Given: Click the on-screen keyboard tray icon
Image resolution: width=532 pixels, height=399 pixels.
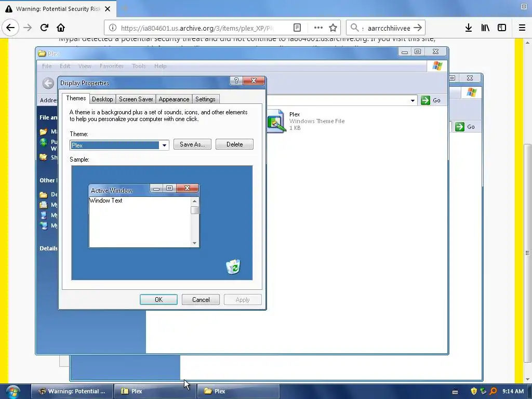Looking at the screenshot, I should pyautogui.click(x=455, y=392).
